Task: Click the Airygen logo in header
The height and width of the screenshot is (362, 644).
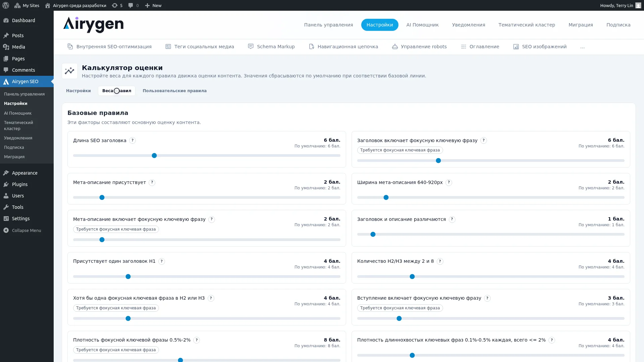Action: pyautogui.click(x=93, y=25)
